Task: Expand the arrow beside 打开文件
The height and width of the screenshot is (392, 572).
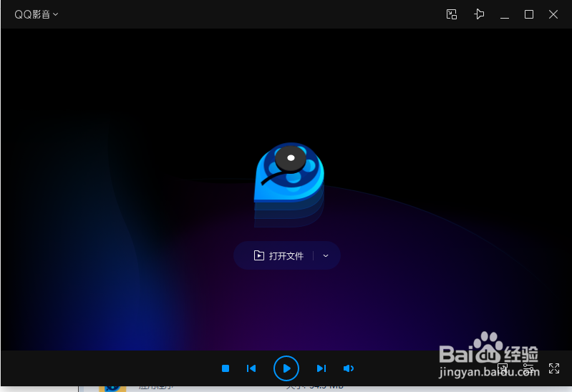Action: point(326,255)
